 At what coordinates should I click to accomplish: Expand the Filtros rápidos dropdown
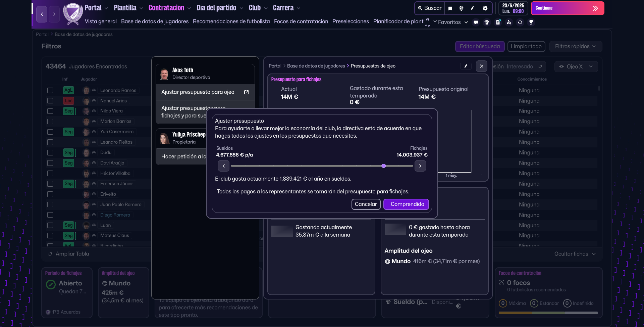pyautogui.click(x=575, y=46)
